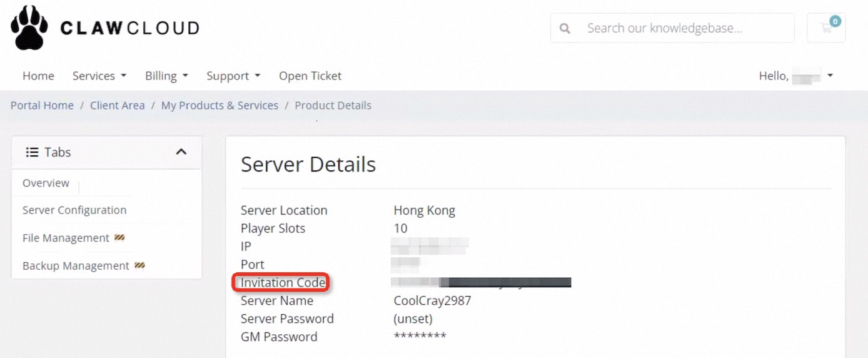Open the Billing dropdown menu
The image size is (868, 358).
(x=166, y=76)
